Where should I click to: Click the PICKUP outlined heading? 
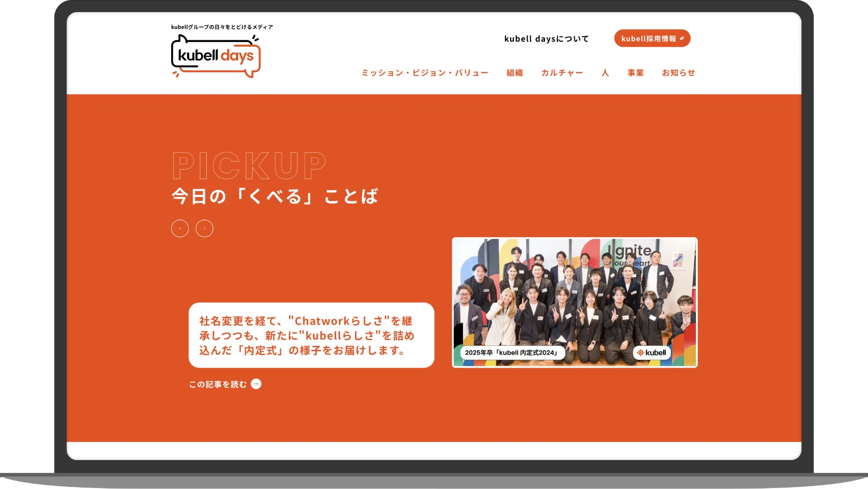pyautogui.click(x=249, y=166)
